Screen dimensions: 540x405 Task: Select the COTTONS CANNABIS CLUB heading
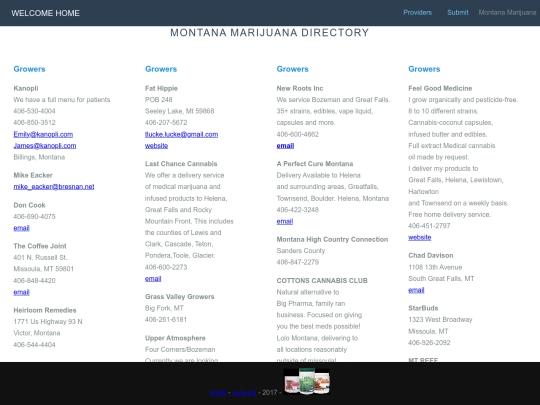click(322, 281)
